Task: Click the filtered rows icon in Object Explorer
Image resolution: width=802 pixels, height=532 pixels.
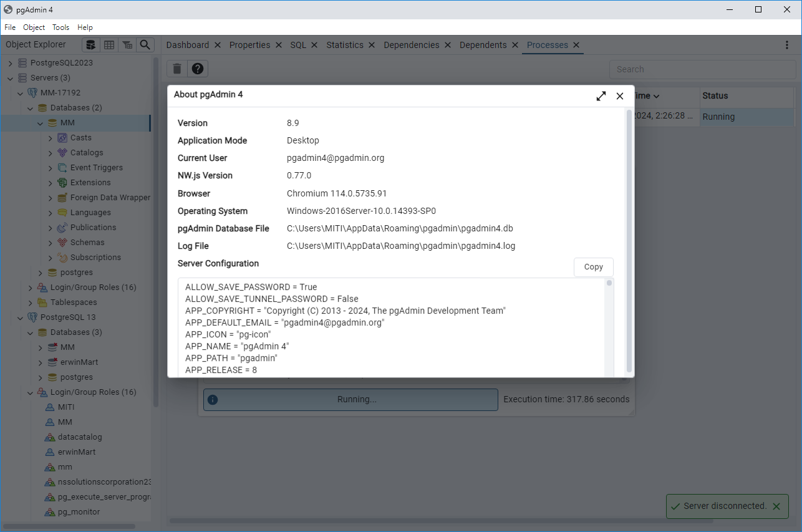Action: coord(127,45)
